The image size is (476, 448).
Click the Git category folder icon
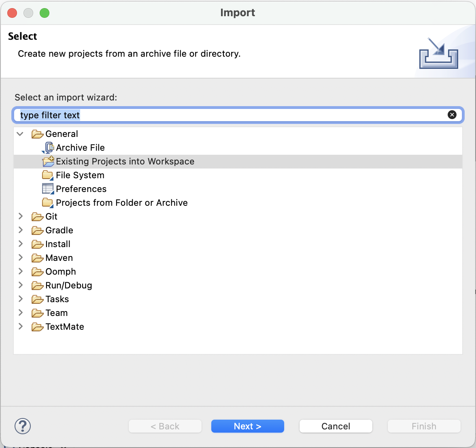(x=37, y=216)
